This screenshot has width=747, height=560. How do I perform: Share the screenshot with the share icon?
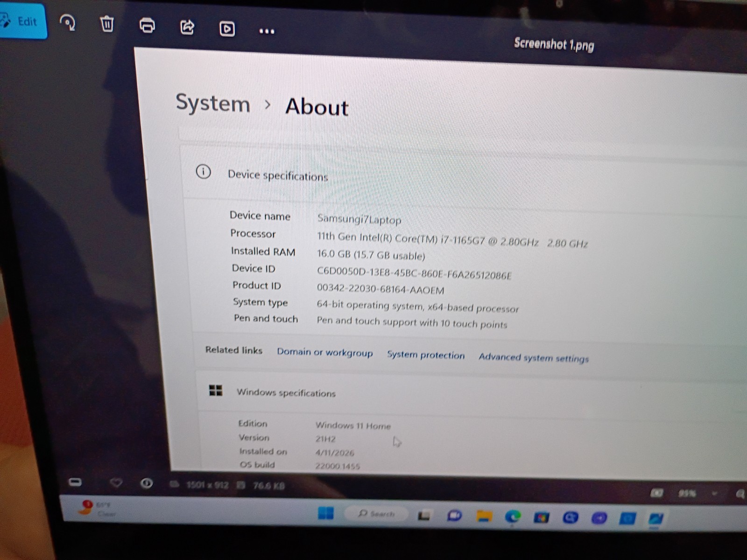point(187,27)
